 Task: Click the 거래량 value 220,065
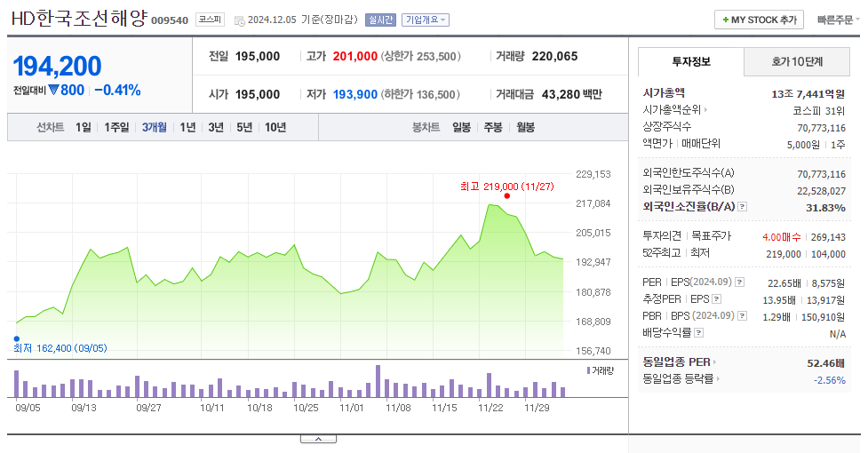point(554,57)
